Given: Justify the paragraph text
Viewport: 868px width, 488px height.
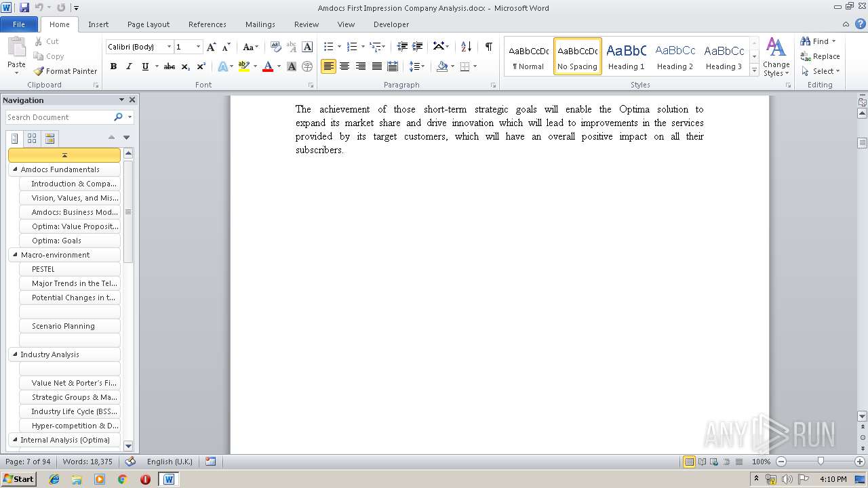Looking at the screenshot, I should pos(376,66).
